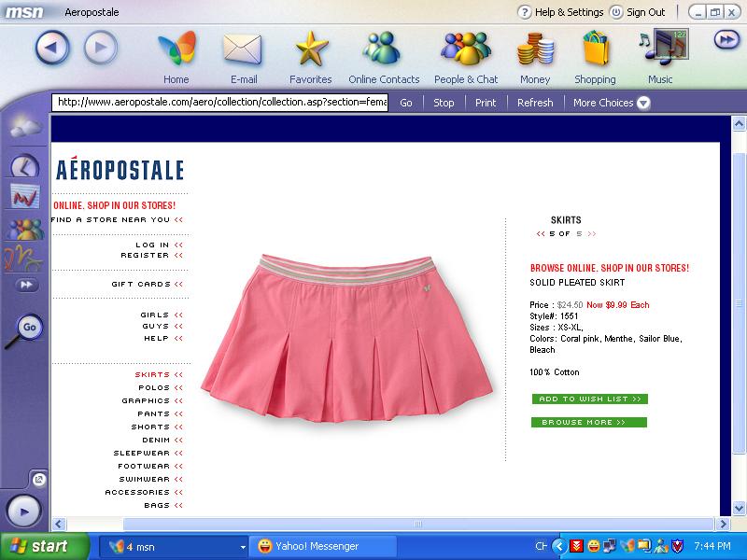Click Add to Wish List button
Image resolution: width=747 pixels, height=560 pixels.
(x=590, y=399)
